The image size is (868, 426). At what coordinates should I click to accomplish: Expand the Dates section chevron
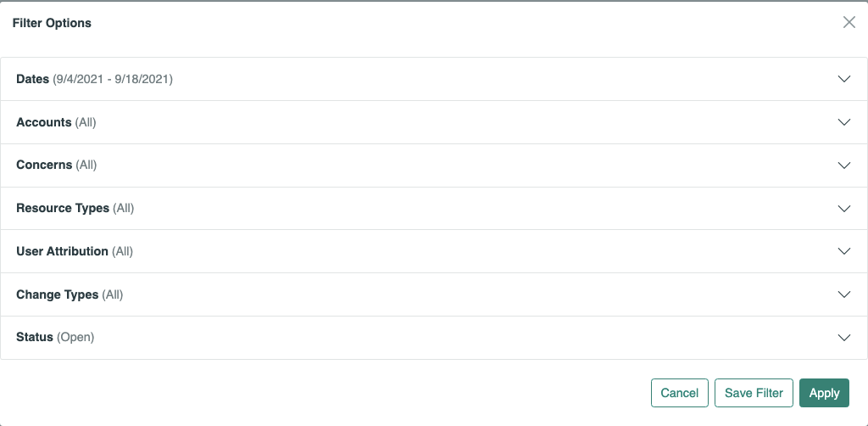(x=843, y=79)
